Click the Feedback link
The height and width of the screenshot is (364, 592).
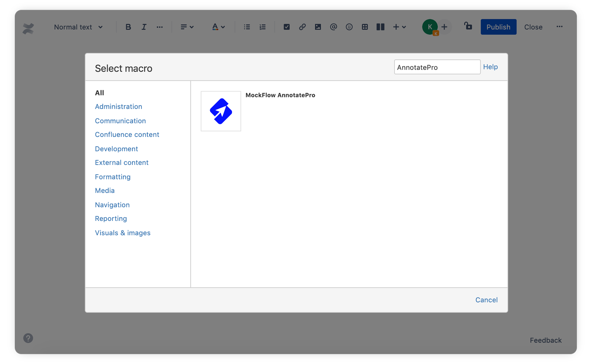tap(545, 340)
